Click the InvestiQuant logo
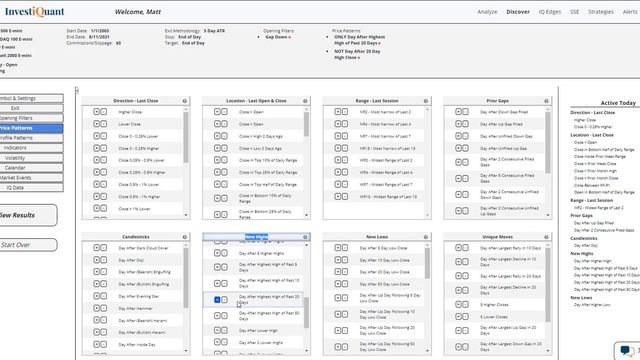The height and width of the screenshot is (360, 640). tap(34, 12)
